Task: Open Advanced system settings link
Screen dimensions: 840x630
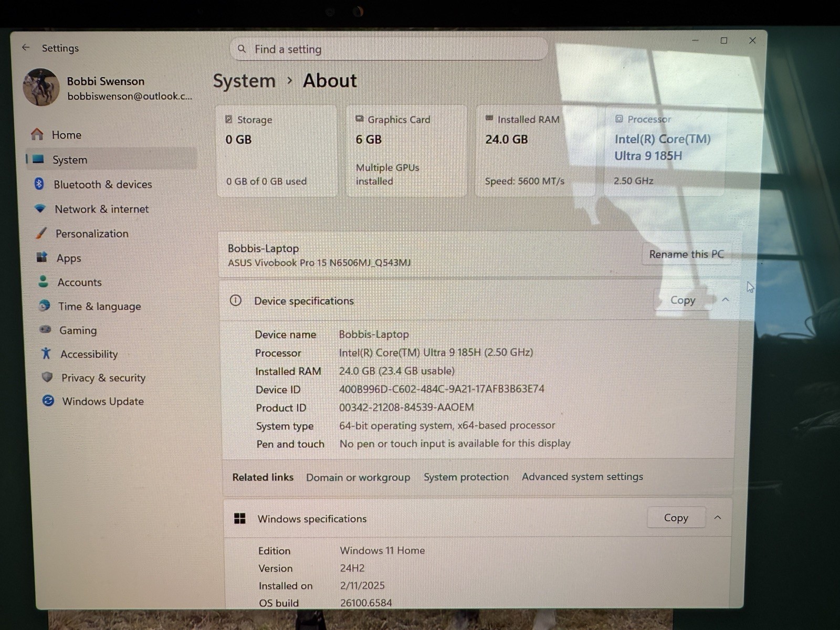Action: click(582, 476)
